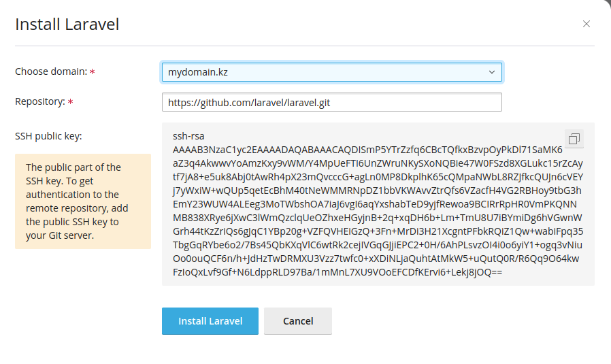This screenshot has width=611, height=364.
Task: Copy the SSH public key to clipboard
Action: point(574,139)
